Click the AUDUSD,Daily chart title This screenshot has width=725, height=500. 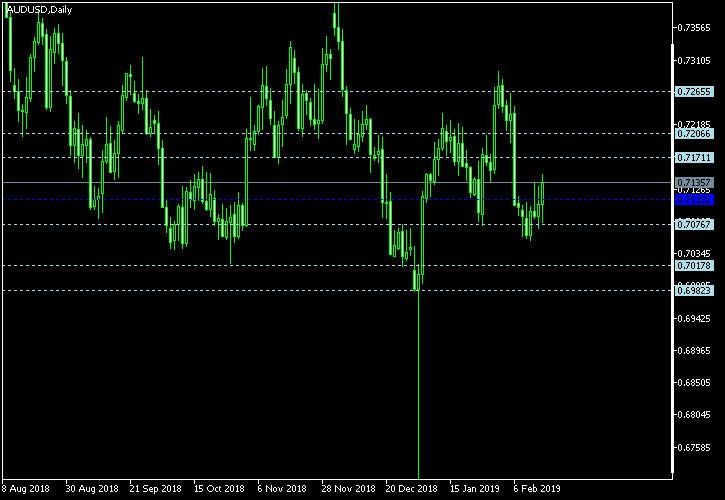pos(39,10)
